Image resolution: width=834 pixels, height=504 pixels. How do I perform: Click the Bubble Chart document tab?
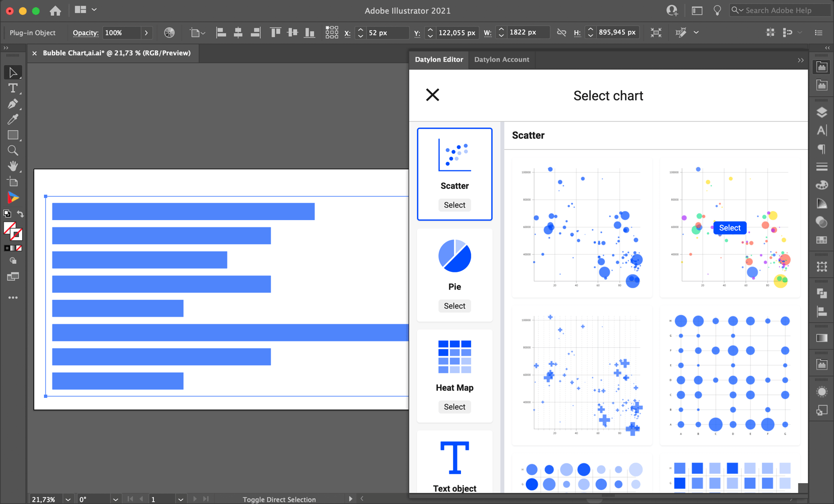point(116,53)
